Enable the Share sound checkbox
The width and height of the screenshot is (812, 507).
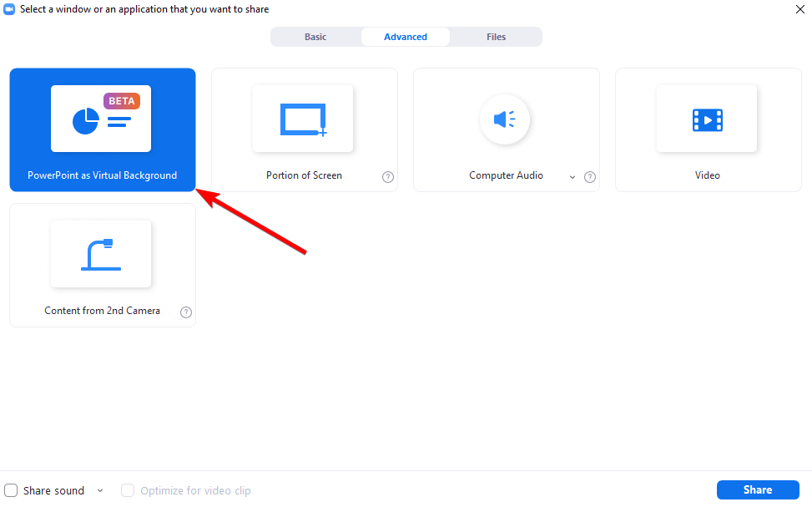(x=11, y=490)
